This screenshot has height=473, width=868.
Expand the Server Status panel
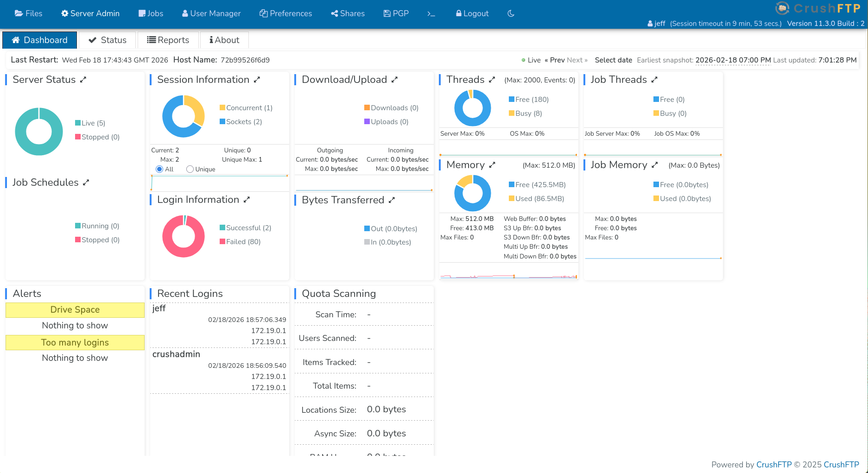coord(83,80)
